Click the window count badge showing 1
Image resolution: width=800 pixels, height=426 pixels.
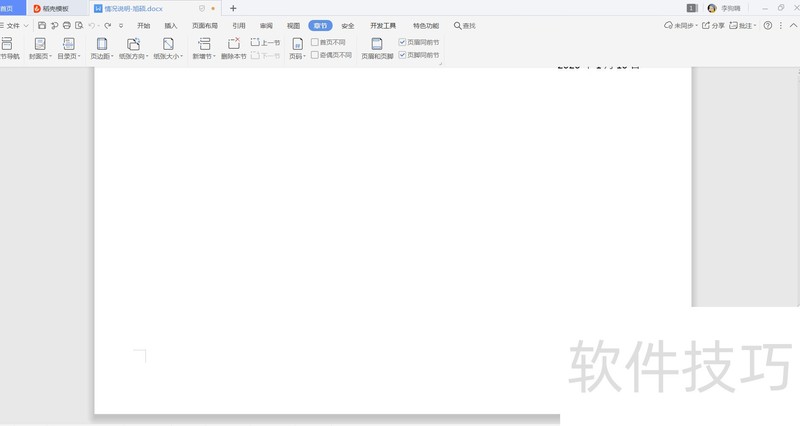[692, 8]
